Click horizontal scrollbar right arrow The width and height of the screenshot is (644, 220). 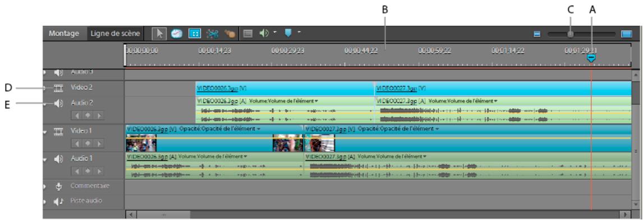pyautogui.click(x=625, y=214)
